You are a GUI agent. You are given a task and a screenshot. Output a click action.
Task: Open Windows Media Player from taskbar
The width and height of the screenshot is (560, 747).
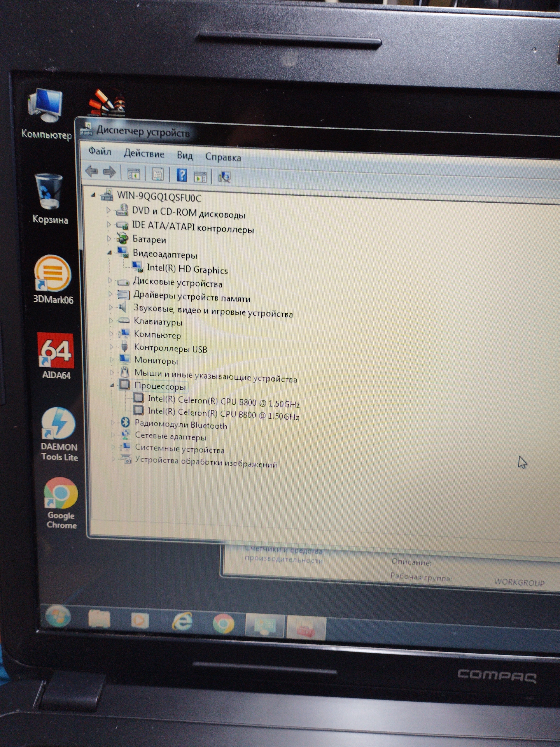click(x=140, y=621)
